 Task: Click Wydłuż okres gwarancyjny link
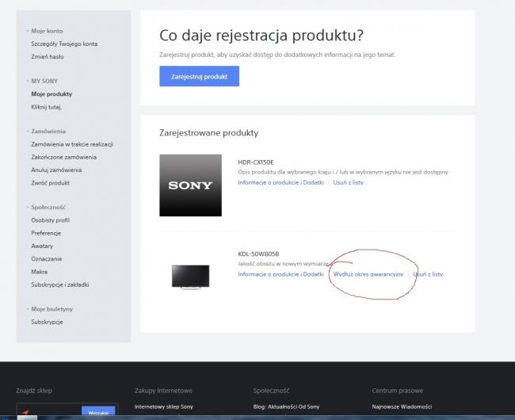(368, 274)
